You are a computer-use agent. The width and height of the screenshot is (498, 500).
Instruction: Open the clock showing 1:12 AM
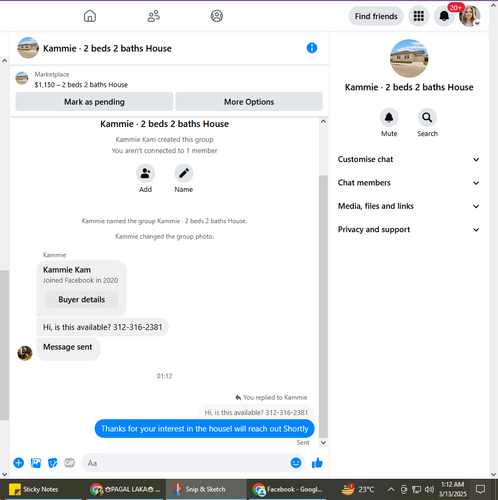point(452,489)
